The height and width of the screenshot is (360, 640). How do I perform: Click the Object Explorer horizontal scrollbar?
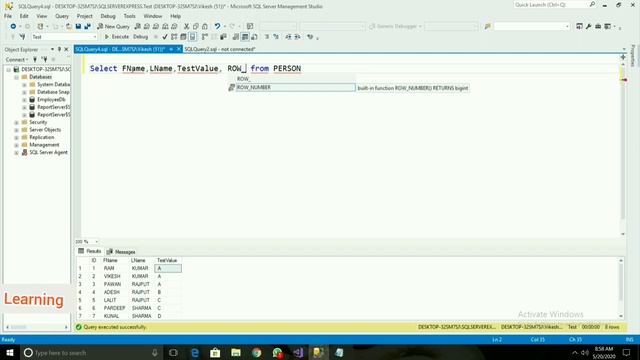tap(37, 327)
